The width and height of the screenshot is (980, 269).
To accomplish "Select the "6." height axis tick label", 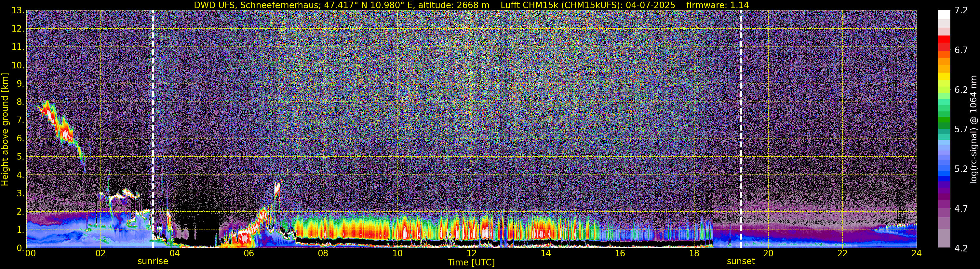I will pos(20,139).
